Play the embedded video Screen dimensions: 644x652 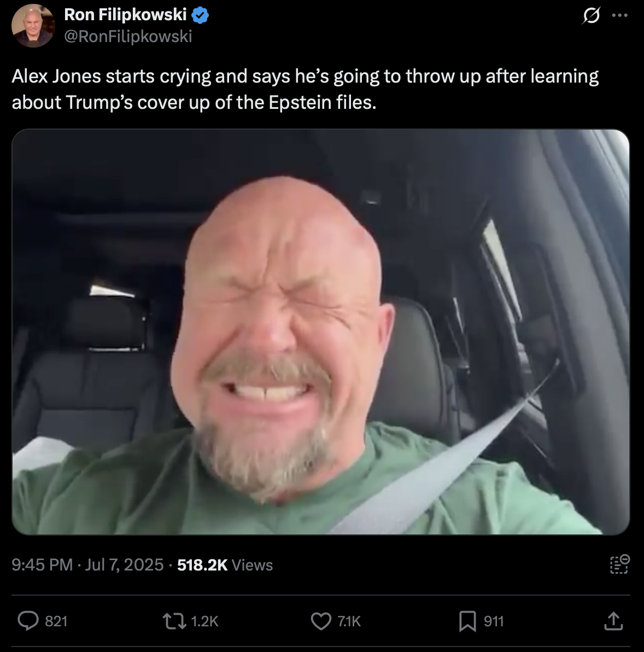point(321,332)
